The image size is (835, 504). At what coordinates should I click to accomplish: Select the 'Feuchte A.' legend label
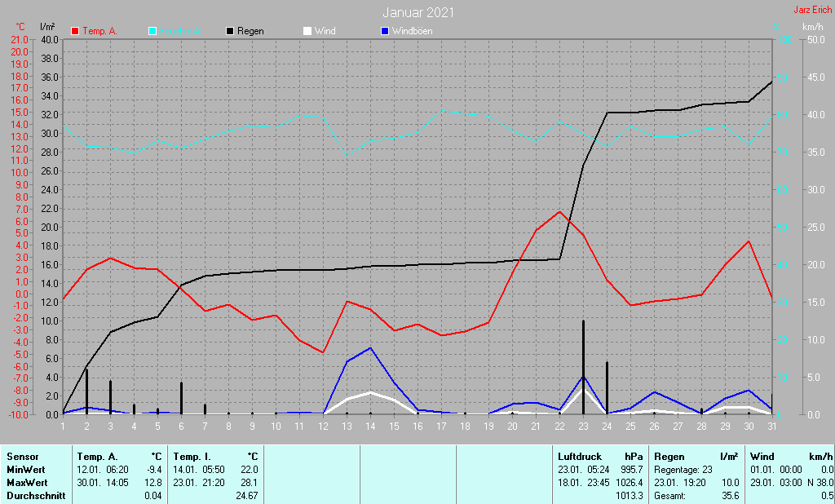pos(180,32)
